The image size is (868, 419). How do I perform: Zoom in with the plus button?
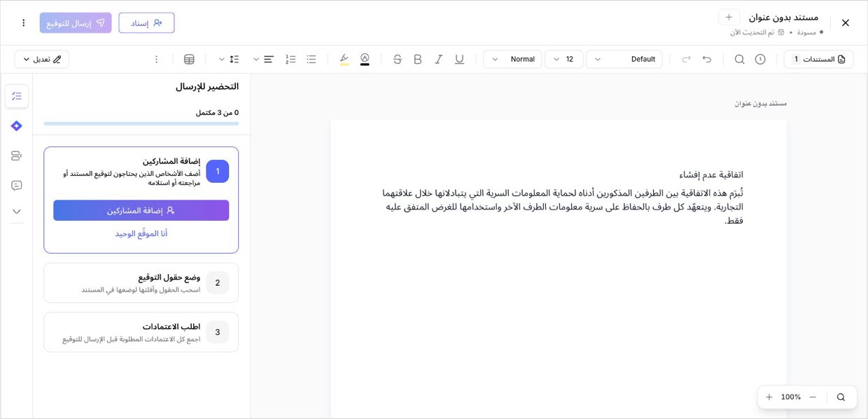(x=769, y=397)
